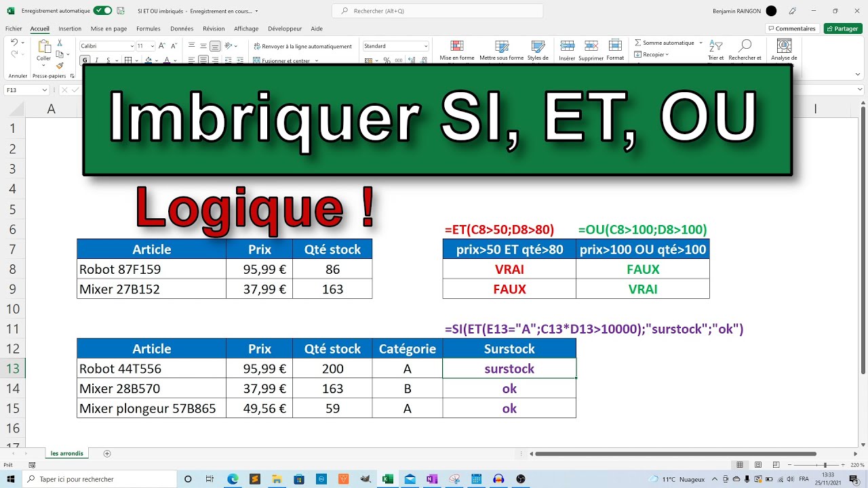Click Analyse de données icon
868x488 pixels.
784,46
